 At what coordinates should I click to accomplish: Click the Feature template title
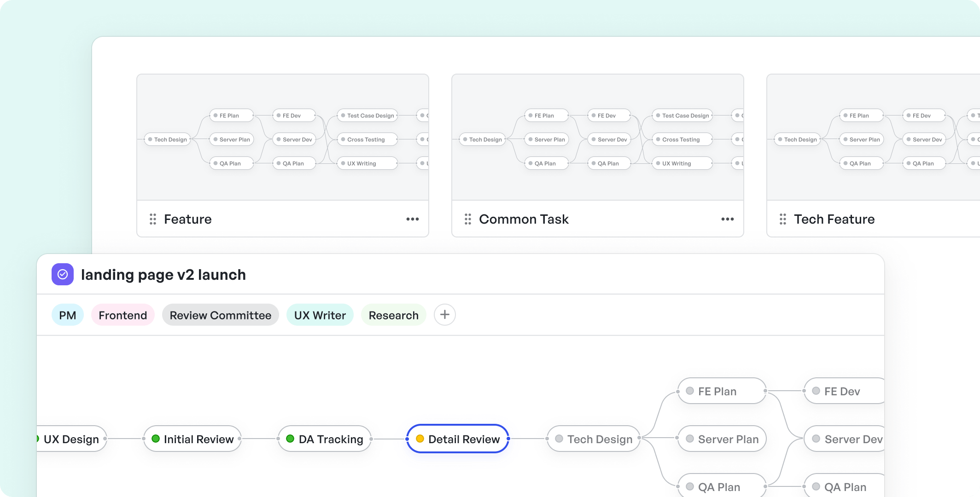click(x=188, y=219)
